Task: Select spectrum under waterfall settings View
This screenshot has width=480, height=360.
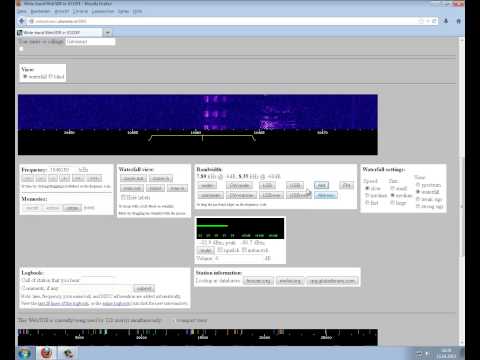Action: click(x=418, y=185)
